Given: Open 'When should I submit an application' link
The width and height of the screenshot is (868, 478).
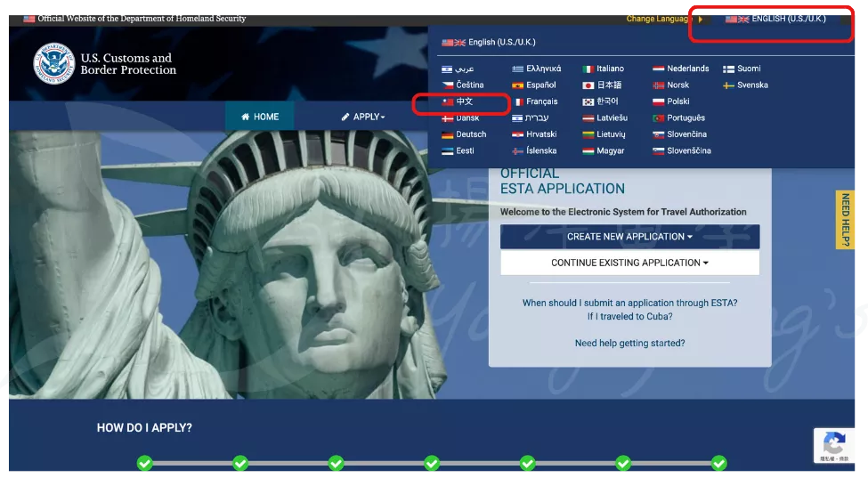Looking at the screenshot, I should [x=629, y=304].
